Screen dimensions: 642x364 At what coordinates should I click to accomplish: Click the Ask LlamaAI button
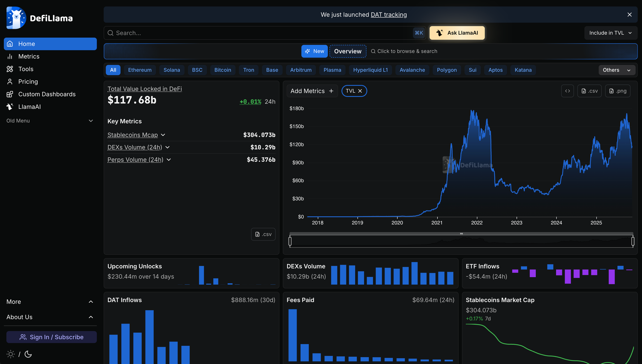click(x=457, y=33)
